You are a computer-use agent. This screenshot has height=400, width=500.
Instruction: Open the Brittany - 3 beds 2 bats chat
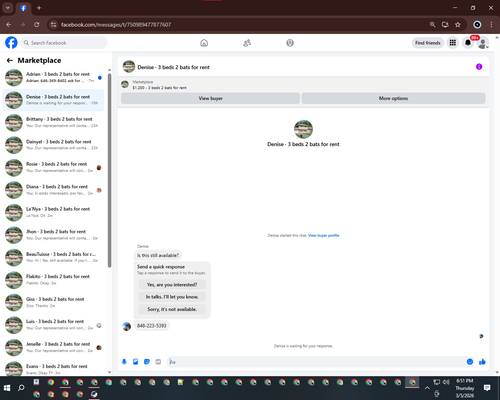(x=53, y=122)
